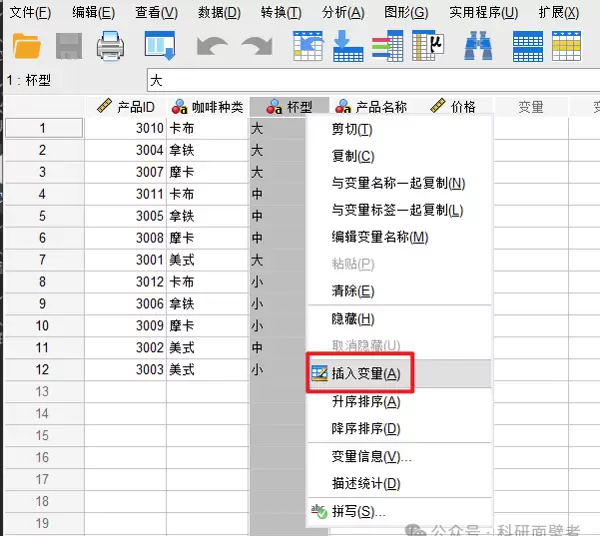
Task: Open the Recall recent dialogs icon
Action: 159,45
